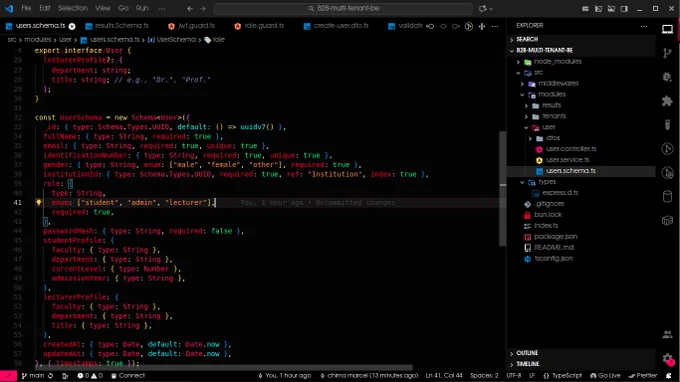Viewport: 680px width, 382px height.
Task: Open the Edit menu
Action: (x=45, y=8)
